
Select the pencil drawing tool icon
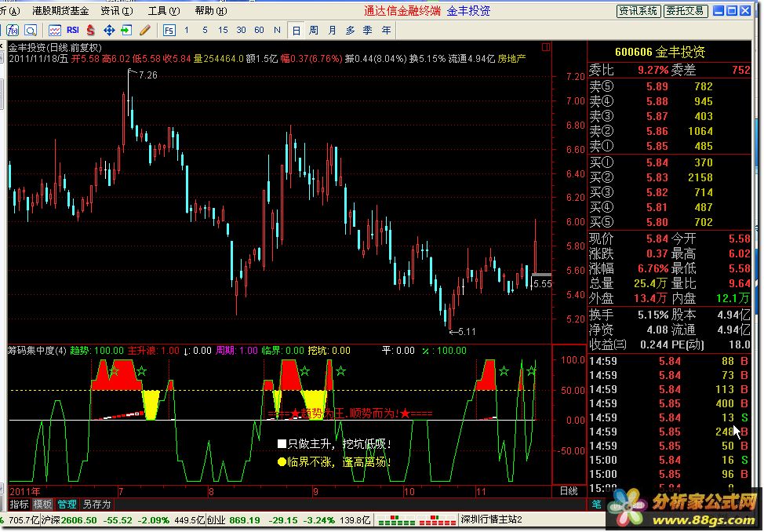[x=144, y=31]
